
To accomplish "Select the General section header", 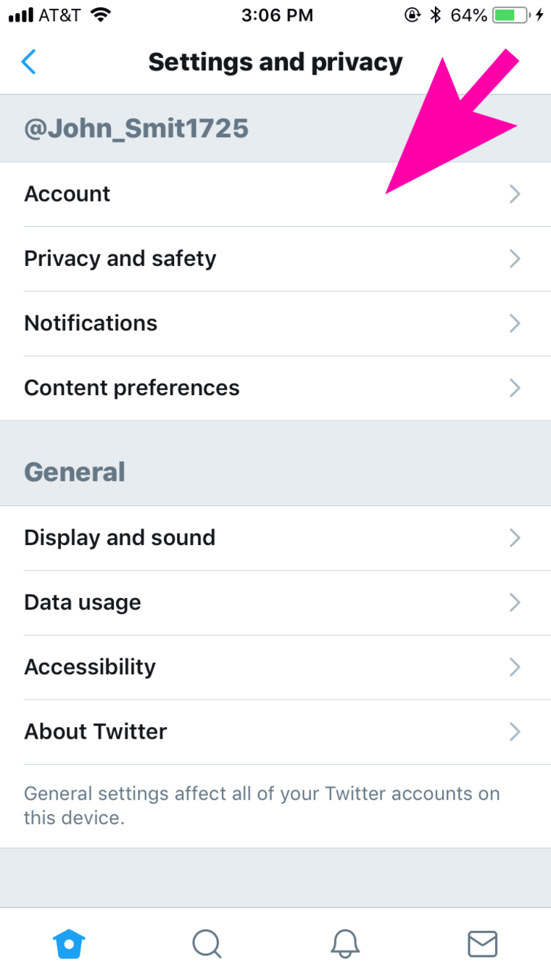I will click(x=75, y=471).
